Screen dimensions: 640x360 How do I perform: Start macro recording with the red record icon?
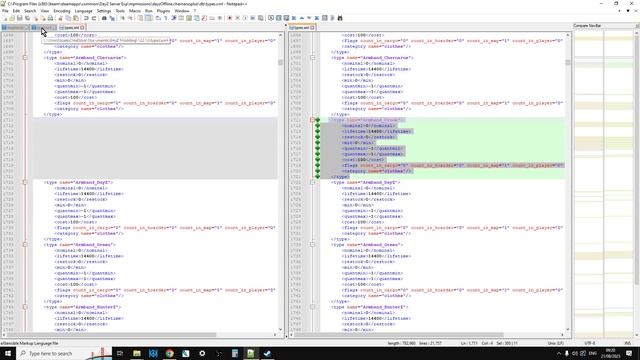click(x=230, y=18)
